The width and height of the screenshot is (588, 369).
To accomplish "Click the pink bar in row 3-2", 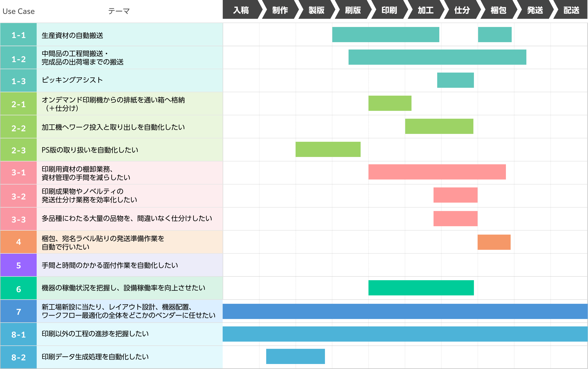I will point(455,195).
